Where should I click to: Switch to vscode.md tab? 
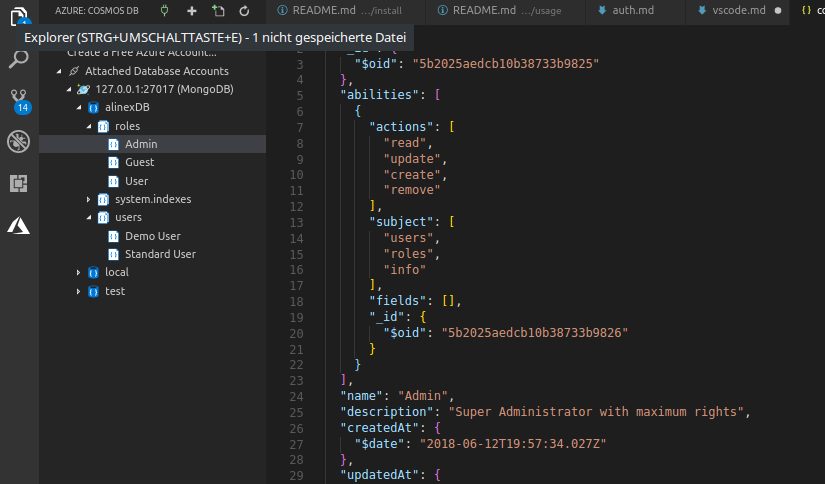pos(738,11)
